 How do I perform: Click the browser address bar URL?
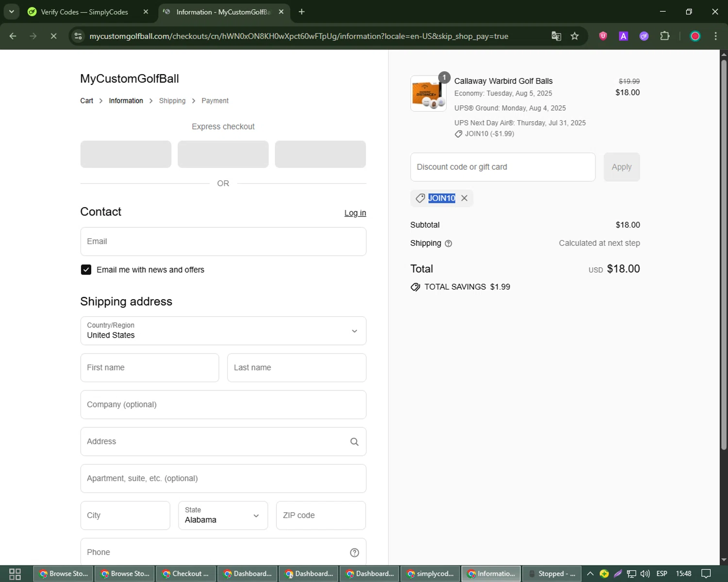(x=298, y=36)
